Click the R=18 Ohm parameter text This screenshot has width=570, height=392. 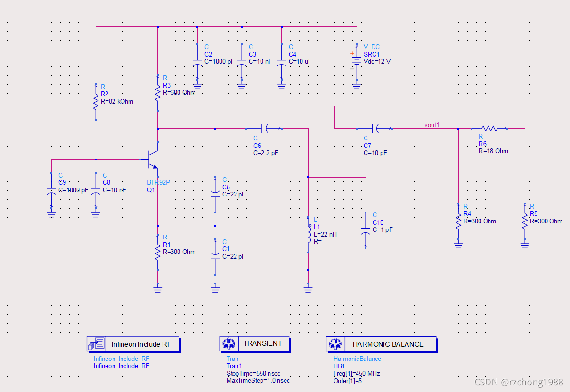[x=493, y=151]
